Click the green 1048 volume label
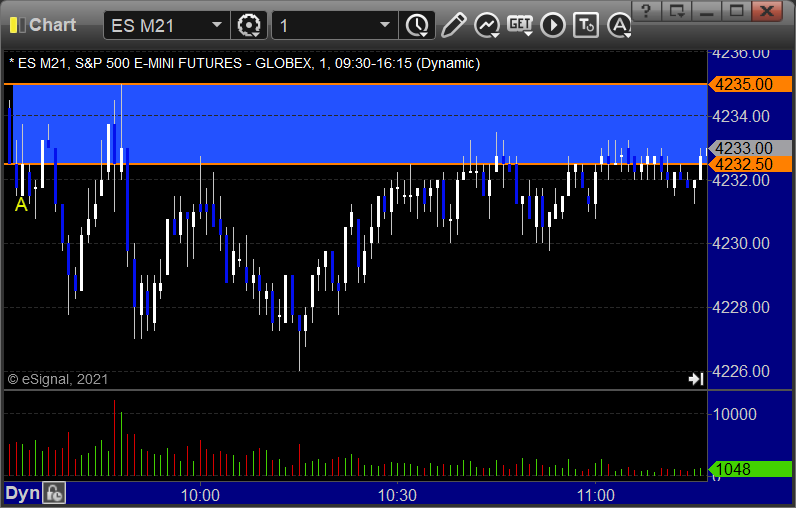 (750, 469)
